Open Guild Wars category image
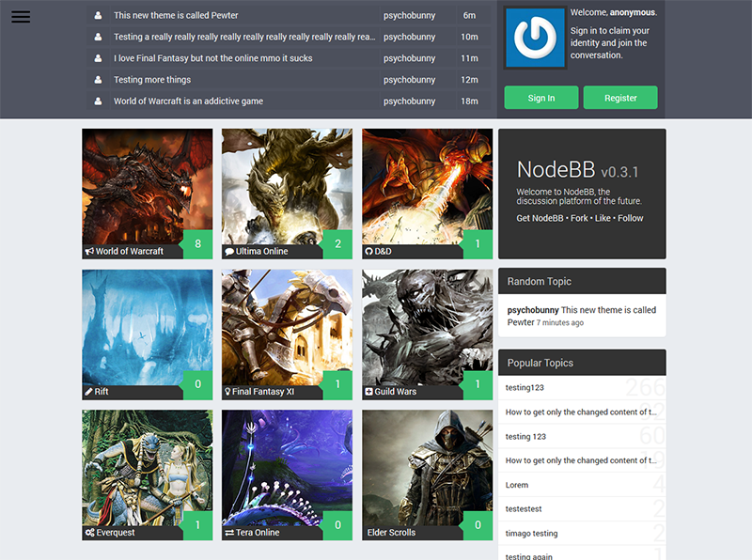This screenshot has height=560, width=752. click(428, 327)
